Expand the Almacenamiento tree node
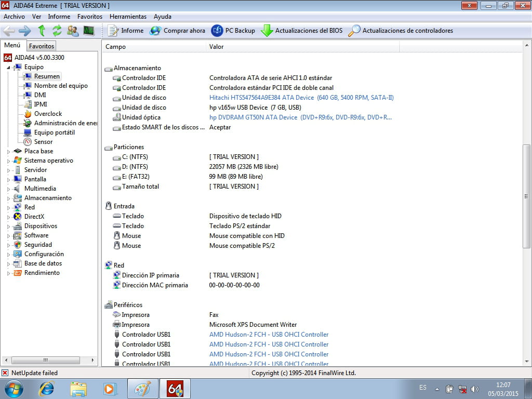The image size is (532, 399). 8,198
